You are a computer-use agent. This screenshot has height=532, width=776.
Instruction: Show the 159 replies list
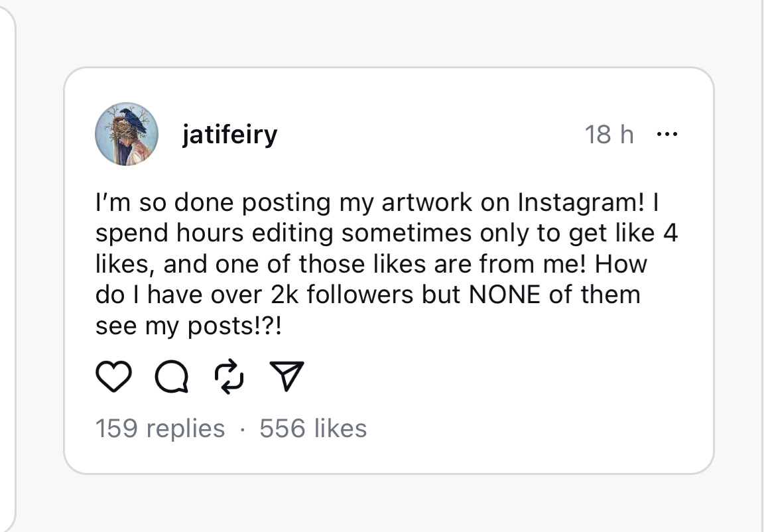pyautogui.click(x=160, y=428)
